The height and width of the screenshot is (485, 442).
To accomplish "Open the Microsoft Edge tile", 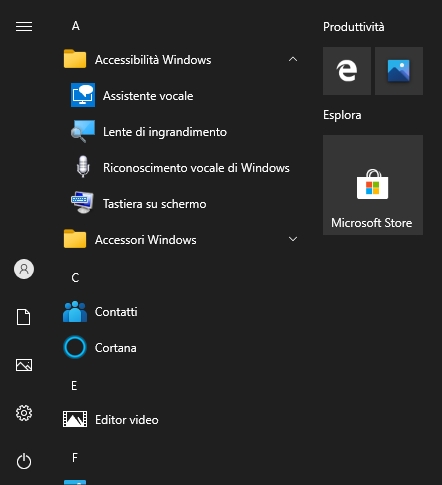I will pyautogui.click(x=347, y=71).
